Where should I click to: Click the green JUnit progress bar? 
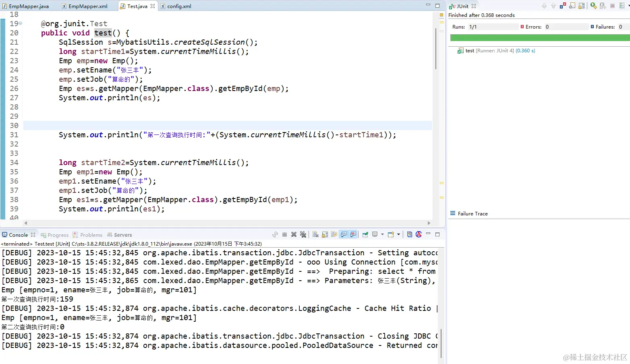[x=540, y=37]
